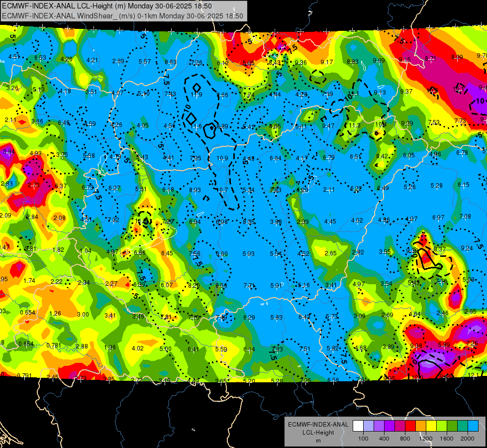Click the wind shear value 6.29
The image size is (487, 448).
249,318
